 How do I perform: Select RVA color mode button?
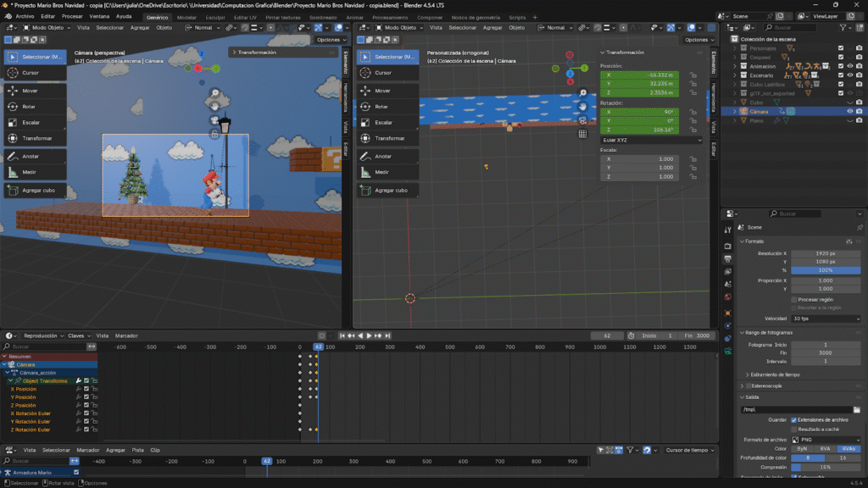(825, 449)
